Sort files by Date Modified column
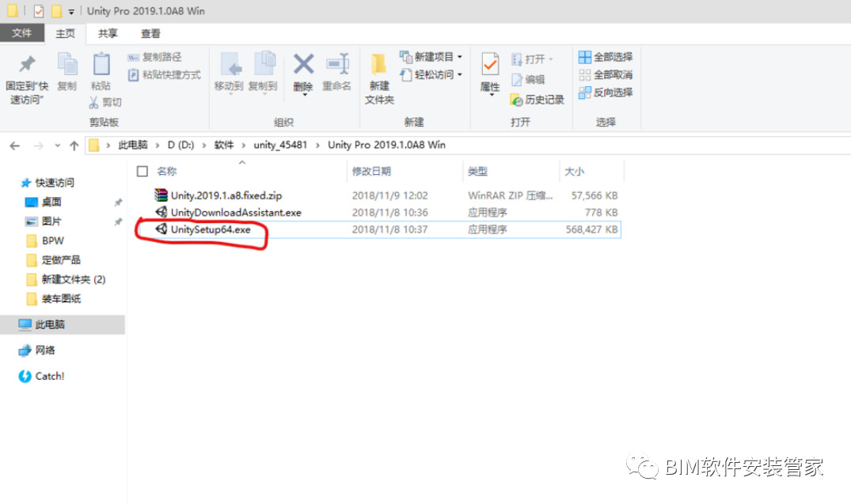This screenshot has height=504, width=851. click(371, 172)
